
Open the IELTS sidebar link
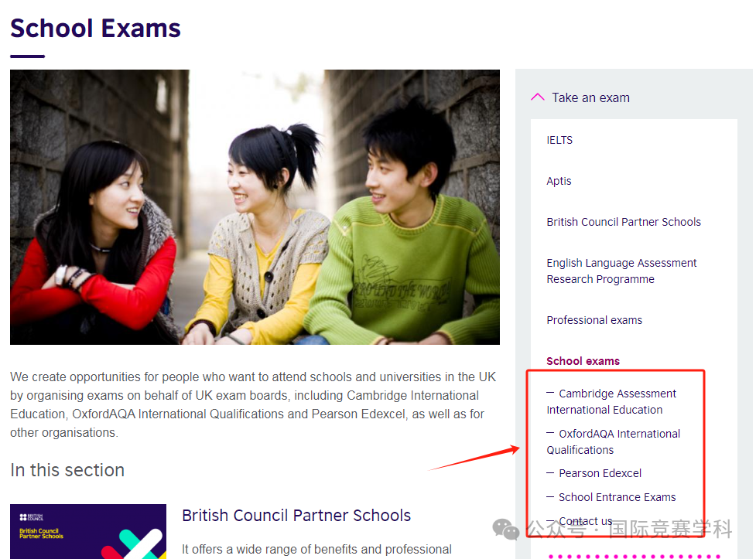[x=559, y=140]
